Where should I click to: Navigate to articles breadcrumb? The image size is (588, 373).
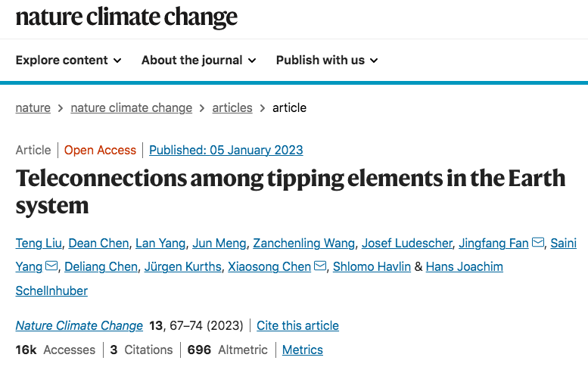click(232, 107)
